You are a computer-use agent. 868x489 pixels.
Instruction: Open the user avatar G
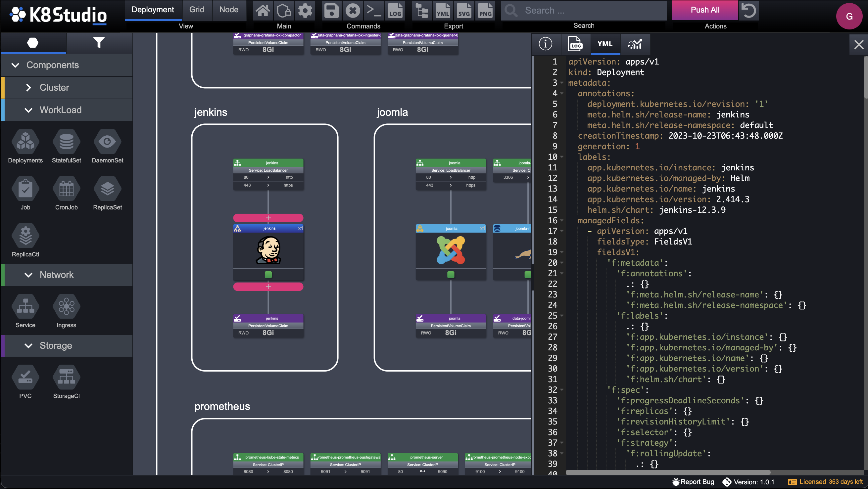(x=849, y=16)
